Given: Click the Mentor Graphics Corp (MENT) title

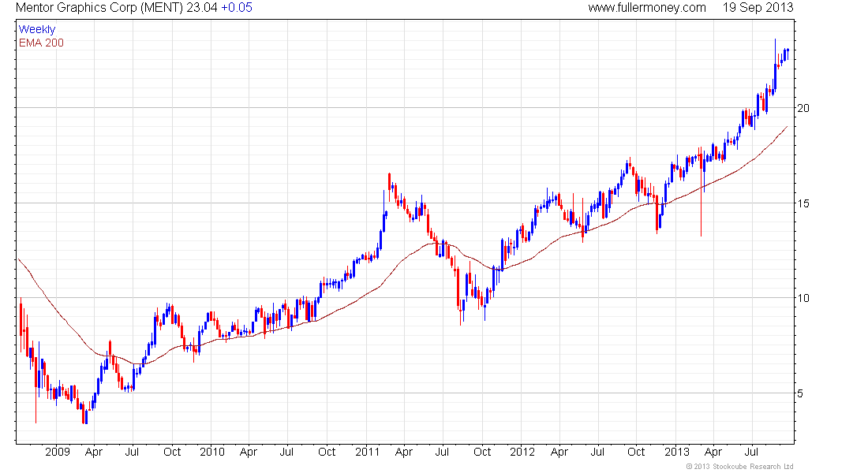Looking at the screenshot, I should tap(99, 8).
